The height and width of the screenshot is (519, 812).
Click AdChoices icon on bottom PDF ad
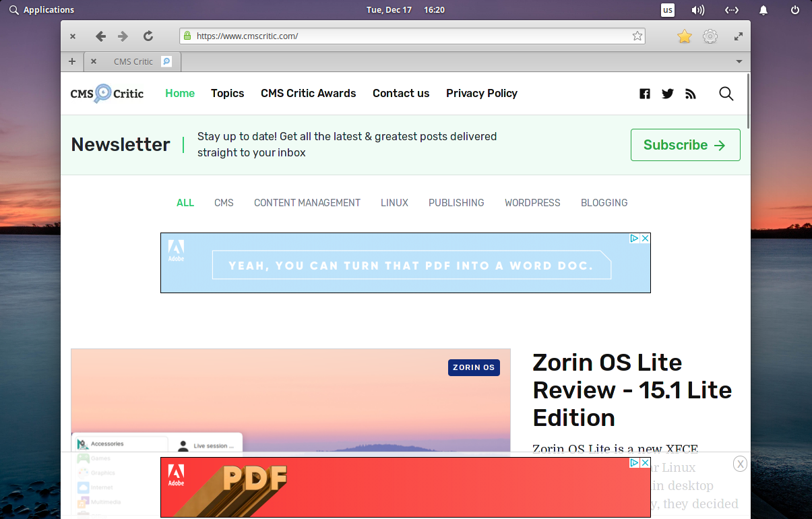(634, 462)
